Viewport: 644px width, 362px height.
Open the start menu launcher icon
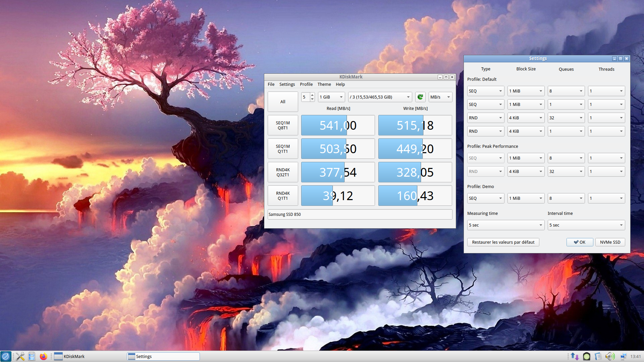6,356
